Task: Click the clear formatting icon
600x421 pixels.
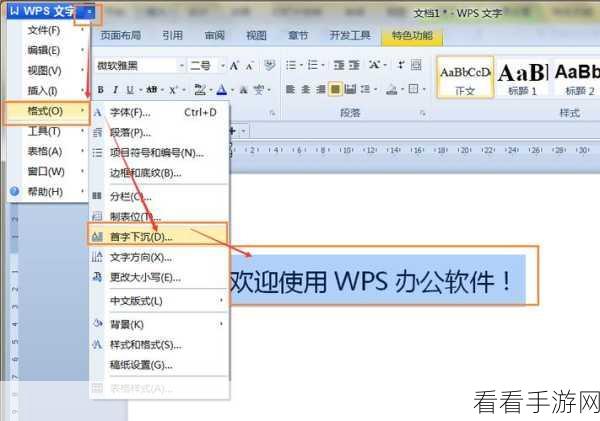Action: pyautogui.click(x=270, y=65)
